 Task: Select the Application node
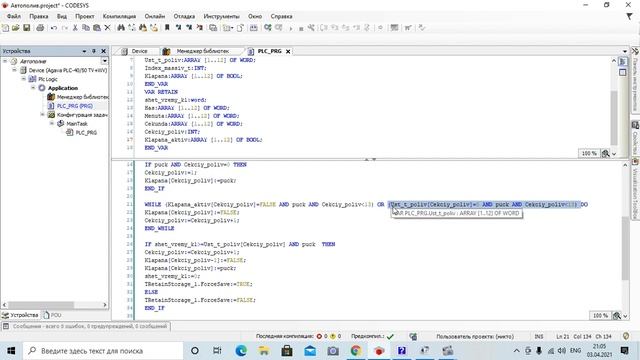tap(63, 88)
